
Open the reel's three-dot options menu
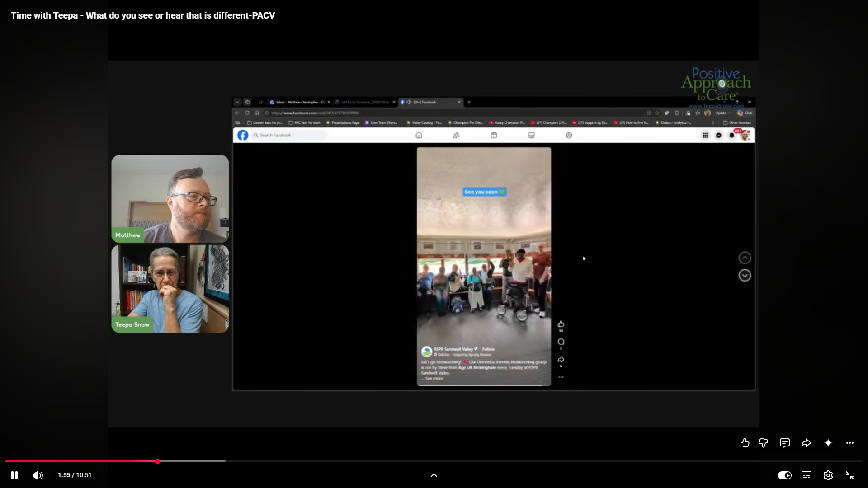coord(561,377)
